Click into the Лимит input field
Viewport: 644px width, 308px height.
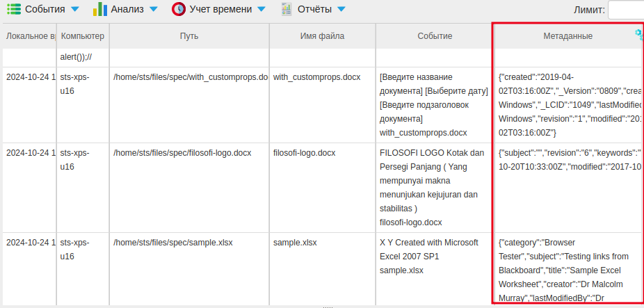click(626, 10)
